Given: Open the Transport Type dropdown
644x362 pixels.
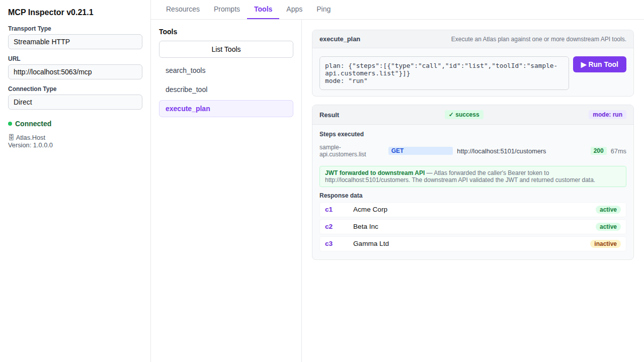Looking at the screenshot, I should click(74, 42).
